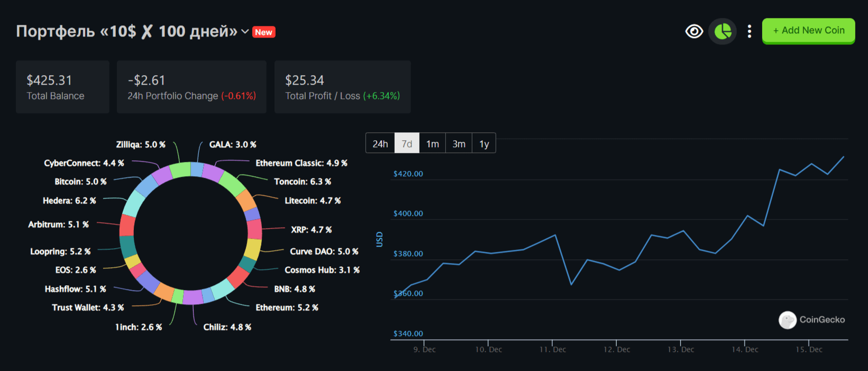
Task: Select the 7d chart range tab
Action: pos(407,143)
